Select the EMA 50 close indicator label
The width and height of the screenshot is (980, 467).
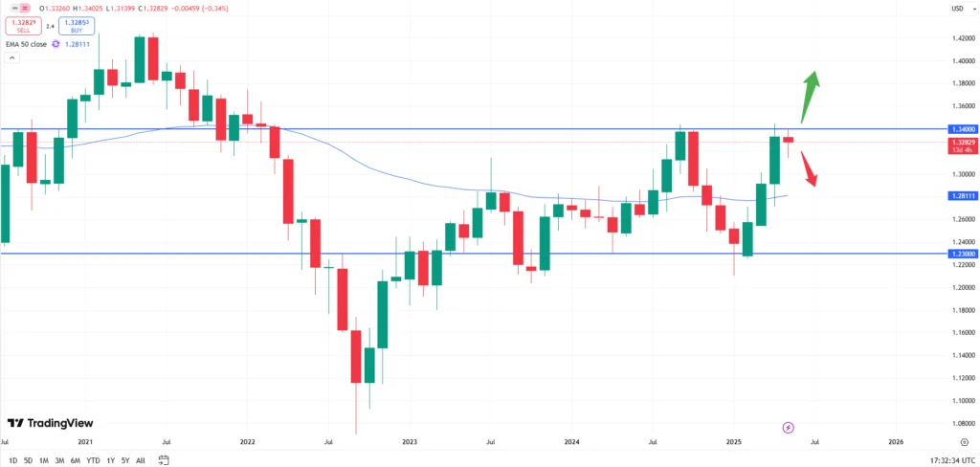click(25, 43)
